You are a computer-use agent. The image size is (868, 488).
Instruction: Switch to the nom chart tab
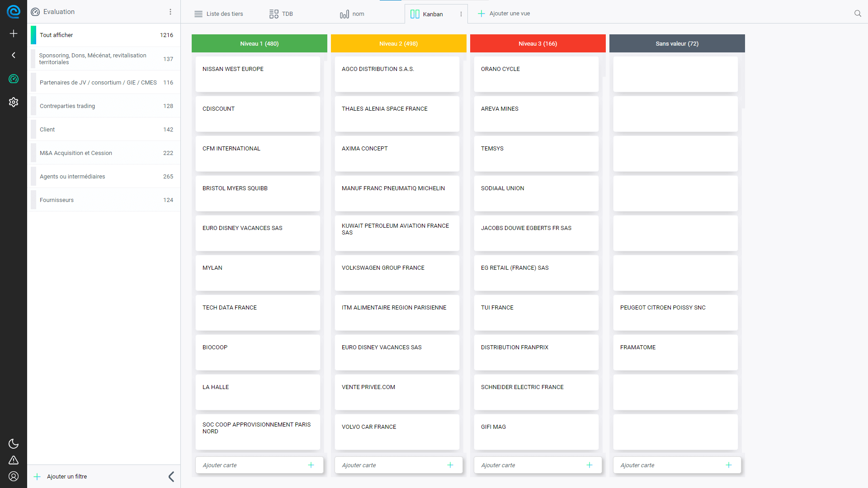click(352, 14)
